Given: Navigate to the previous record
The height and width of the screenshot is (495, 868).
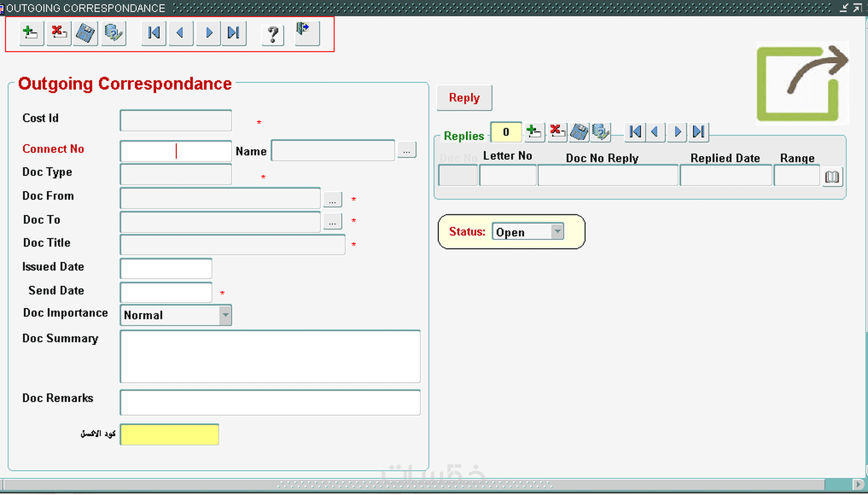Looking at the screenshot, I should pos(180,33).
